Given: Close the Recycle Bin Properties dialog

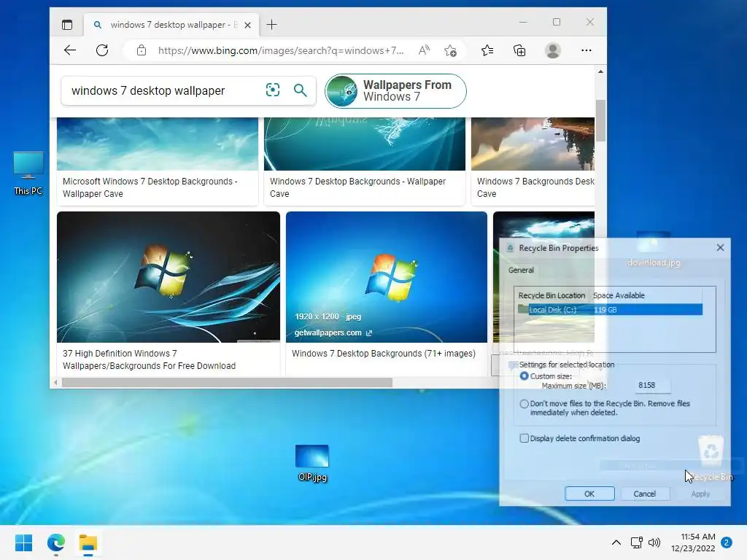Looking at the screenshot, I should pyautogui.click(x=720, y=248).
